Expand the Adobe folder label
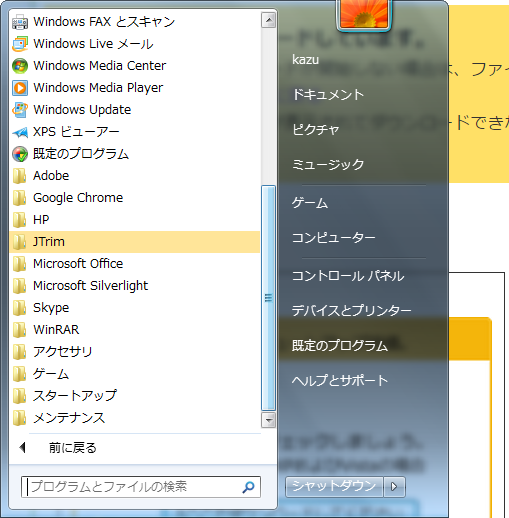The width and height of the screenshot is (509, 518). coord(51,176)
